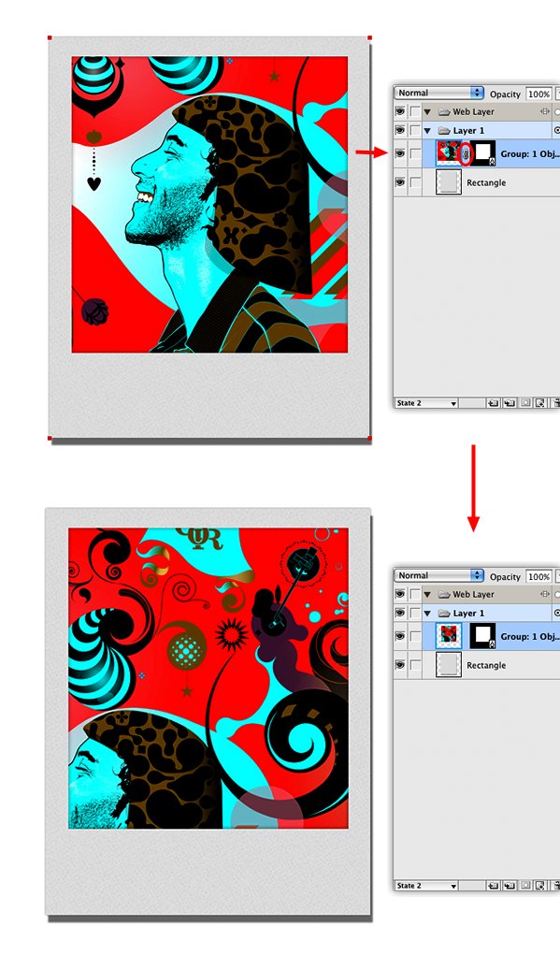This screenshot has width=560, height=969.
Task: Click New Sub Layer icon in lower Layers panel
Action: [510, 886]
